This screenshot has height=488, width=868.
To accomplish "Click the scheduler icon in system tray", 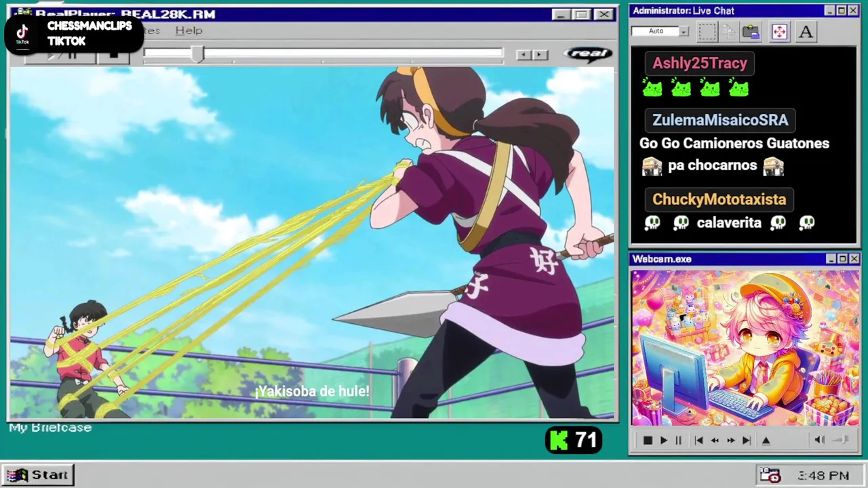I will pos(770,475).
